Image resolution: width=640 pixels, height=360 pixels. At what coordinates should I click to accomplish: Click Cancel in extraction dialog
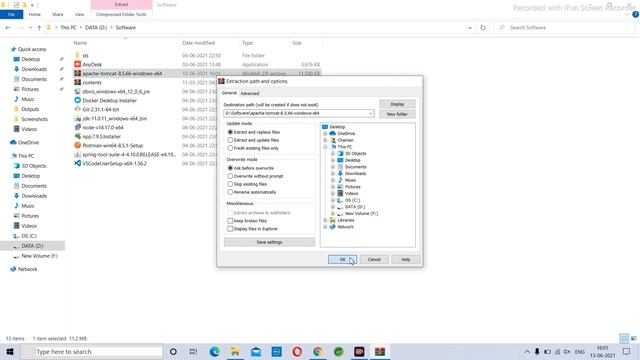[374, 260]
